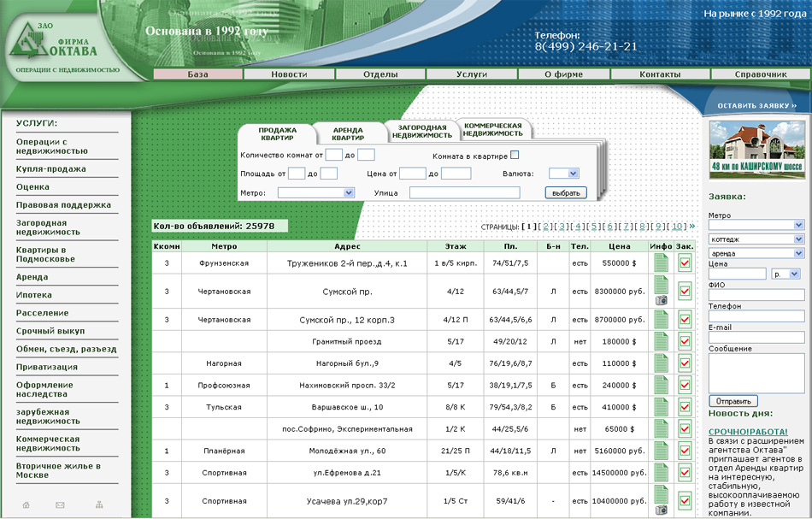Viewport: 812px width, 519px height.
Task: Open the 'Метро' dropdown in the search form
Action: tap(316, 192)
